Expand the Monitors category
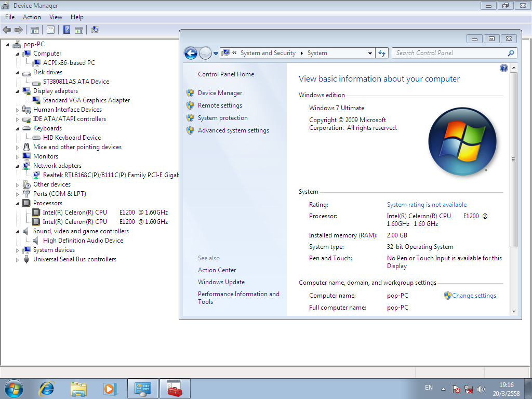The image size is (532, 399). 17,157
